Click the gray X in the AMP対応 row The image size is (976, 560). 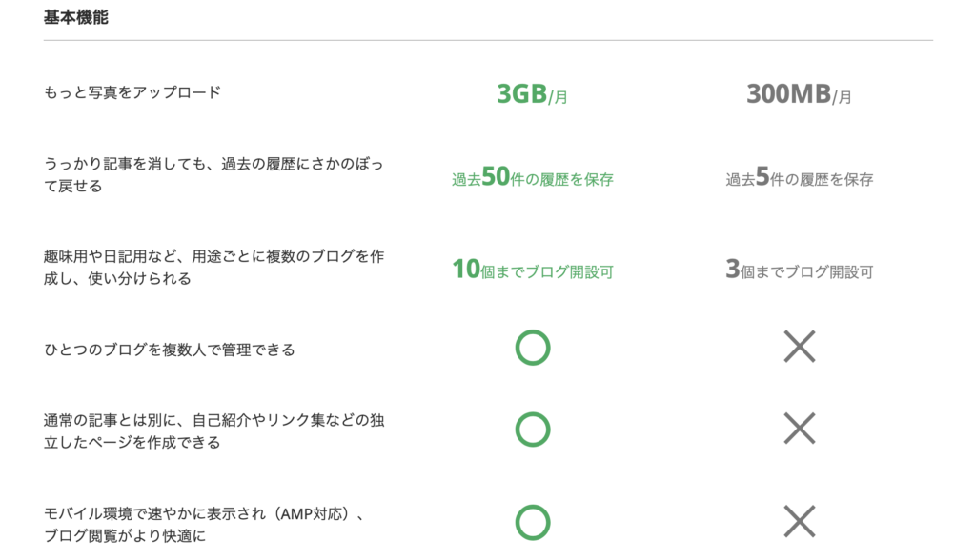(799, 522)
